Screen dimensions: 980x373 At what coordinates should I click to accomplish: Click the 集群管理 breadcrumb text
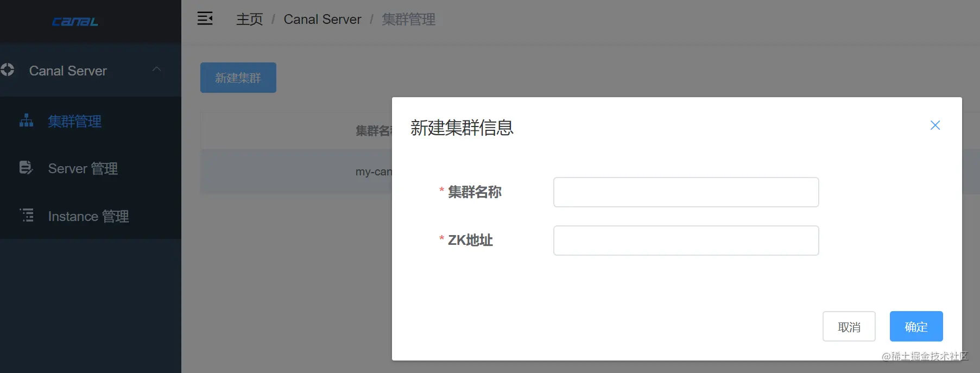pos(408,20)
